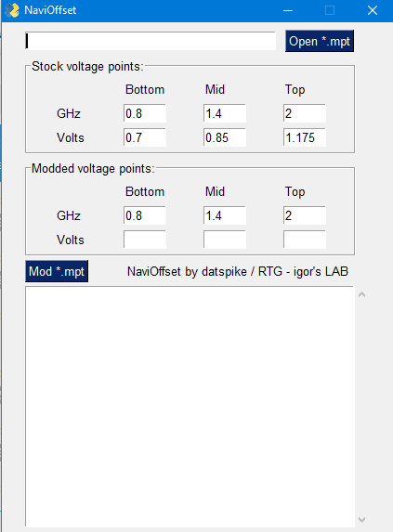The height and width of the screenshot is (532, 393).
Task: Click Stock Top GHz field showing 2
Action: (305, 113)
